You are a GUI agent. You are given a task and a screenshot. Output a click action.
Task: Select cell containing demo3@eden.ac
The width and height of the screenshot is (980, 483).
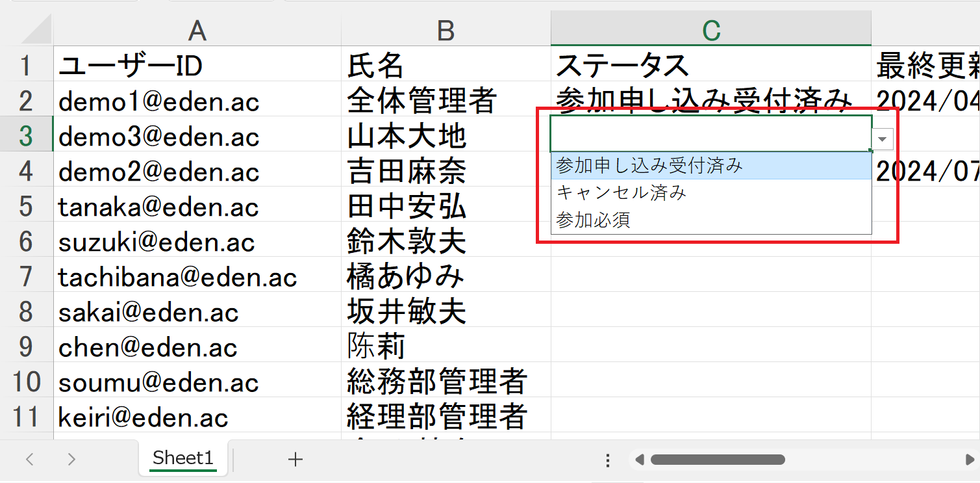(197, 134)
